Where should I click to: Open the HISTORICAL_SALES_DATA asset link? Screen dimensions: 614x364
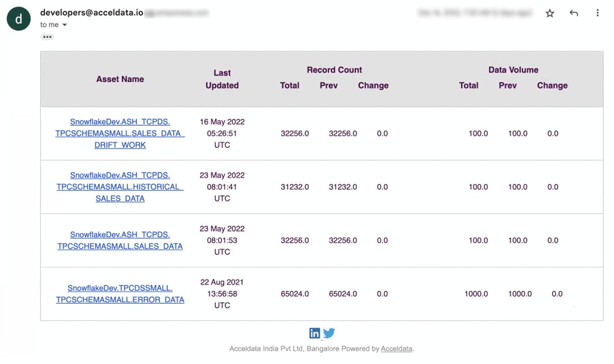(x=120, y=187)
